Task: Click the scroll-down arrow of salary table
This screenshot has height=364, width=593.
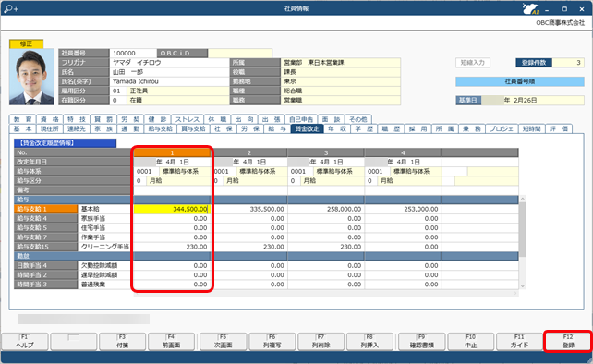Action: [523, 286]
